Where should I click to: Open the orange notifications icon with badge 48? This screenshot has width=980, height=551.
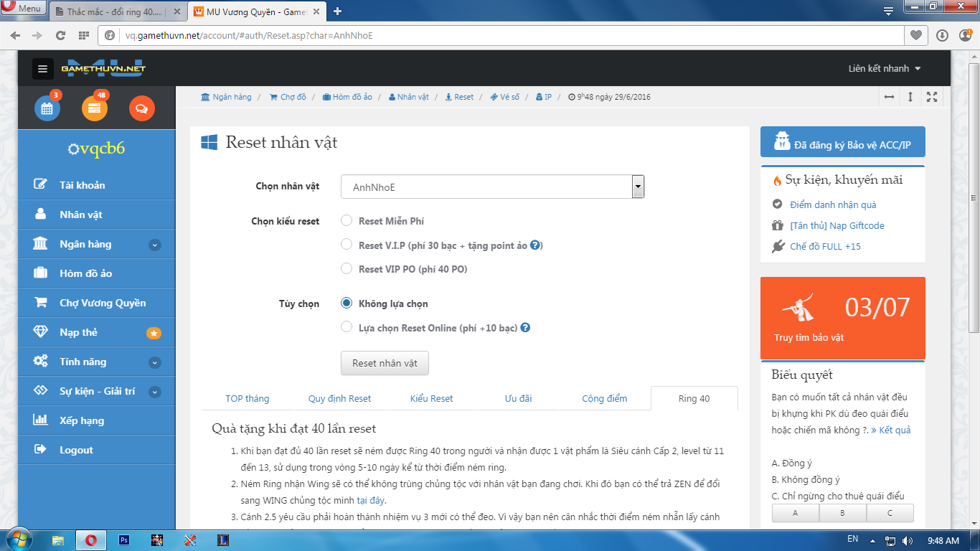pyautogui.click(x=95, y=108)
